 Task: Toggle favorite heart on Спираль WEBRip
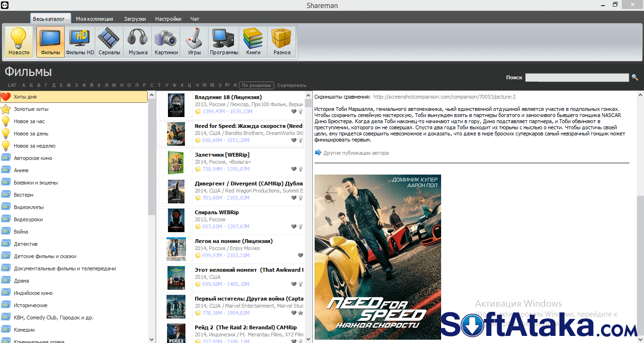293,226
